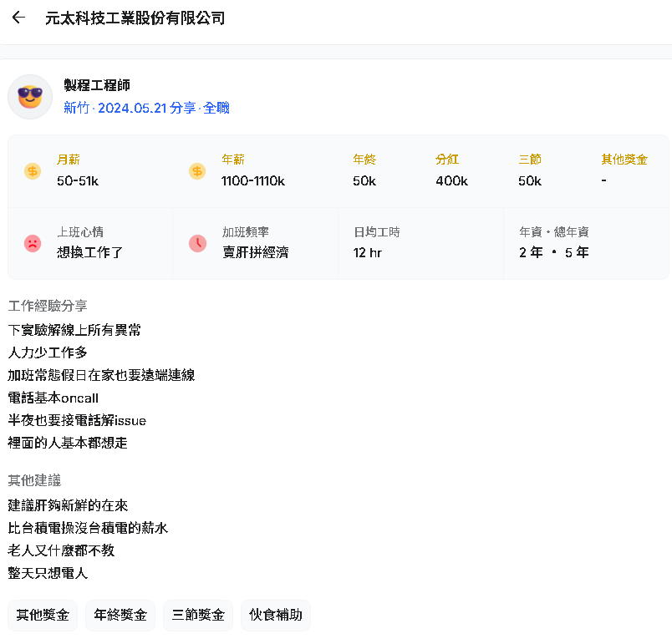The height and width of the screenshot is (644, 672).
Task: Select the annual salary coin icon
Action: coord(197,171)
